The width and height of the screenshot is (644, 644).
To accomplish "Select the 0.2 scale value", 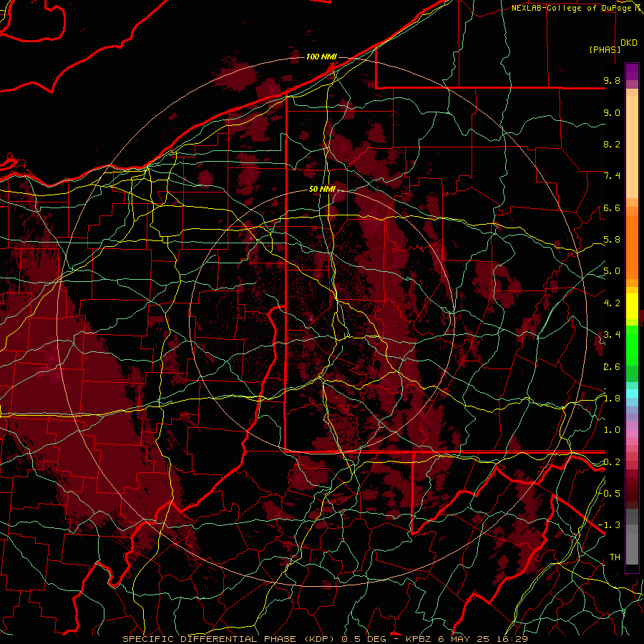I will [x=612, y=462].
